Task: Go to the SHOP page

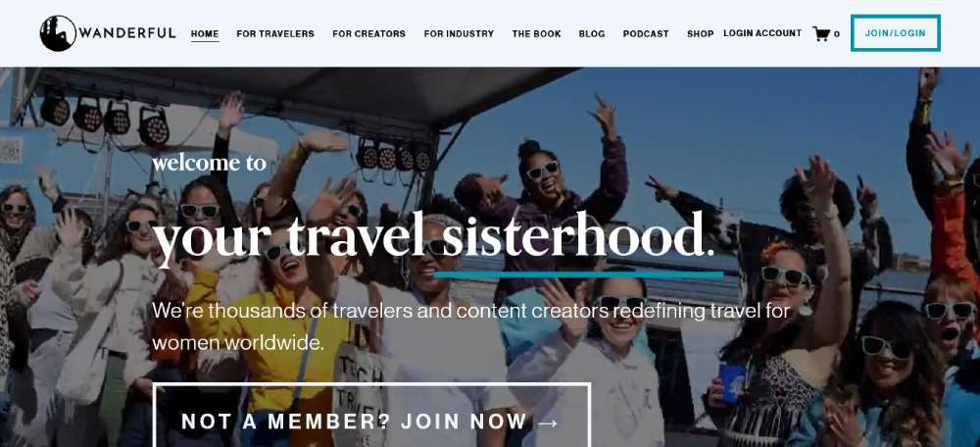Action: (700, 33)
